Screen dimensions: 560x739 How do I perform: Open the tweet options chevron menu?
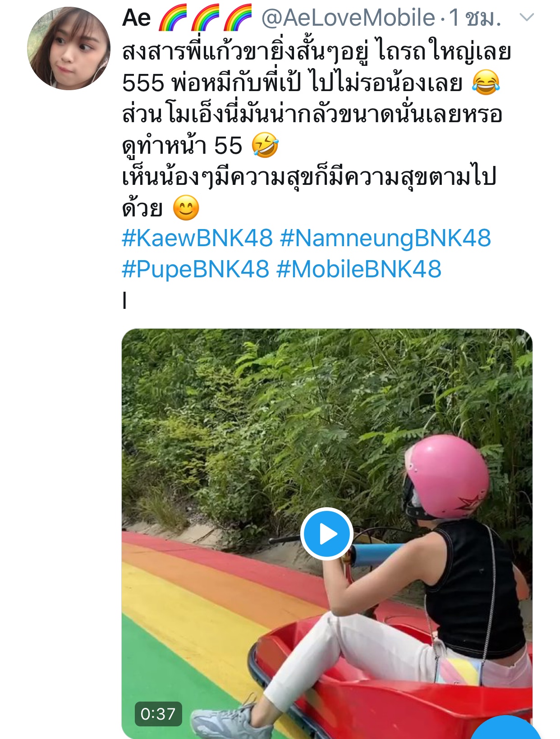527,18
